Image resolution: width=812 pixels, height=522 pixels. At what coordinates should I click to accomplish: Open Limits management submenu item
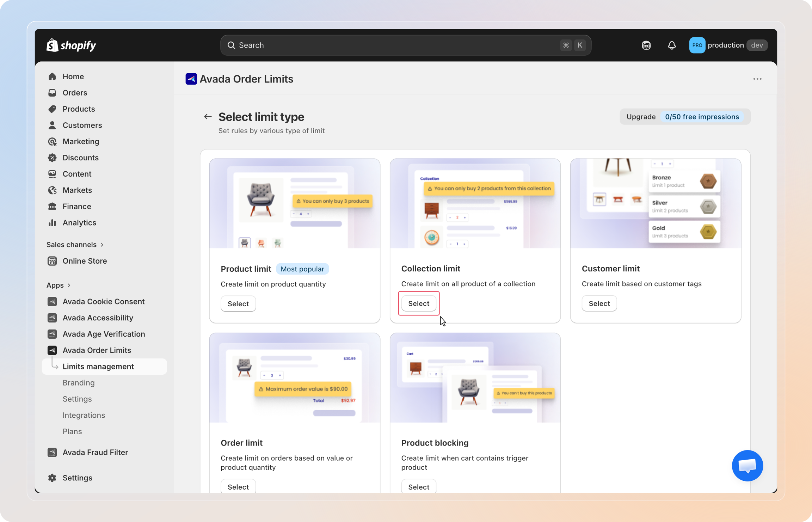(104, 367)
